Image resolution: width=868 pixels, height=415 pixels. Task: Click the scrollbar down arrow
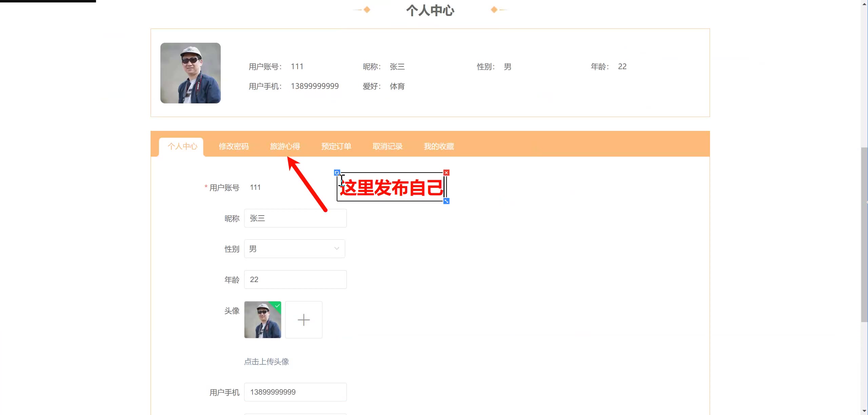[864, 411]
